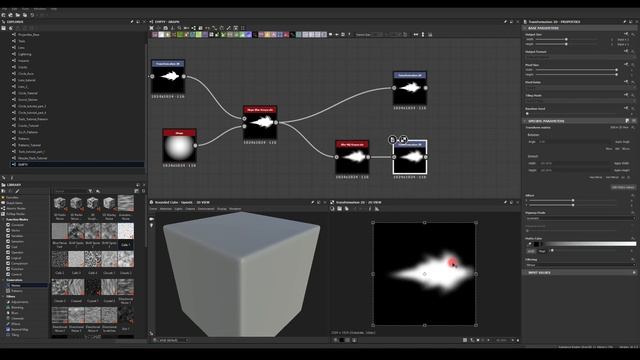This screenshot has height=360, width=640.
Task: Select the center blend node thumbnail
Action: (x=260, y=122)
